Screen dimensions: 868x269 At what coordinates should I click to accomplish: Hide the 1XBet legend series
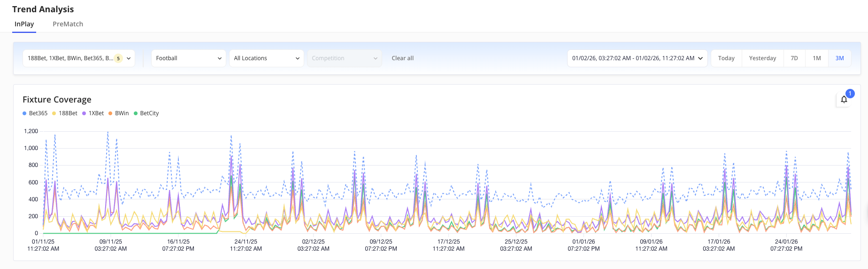(x=93, y=113)
